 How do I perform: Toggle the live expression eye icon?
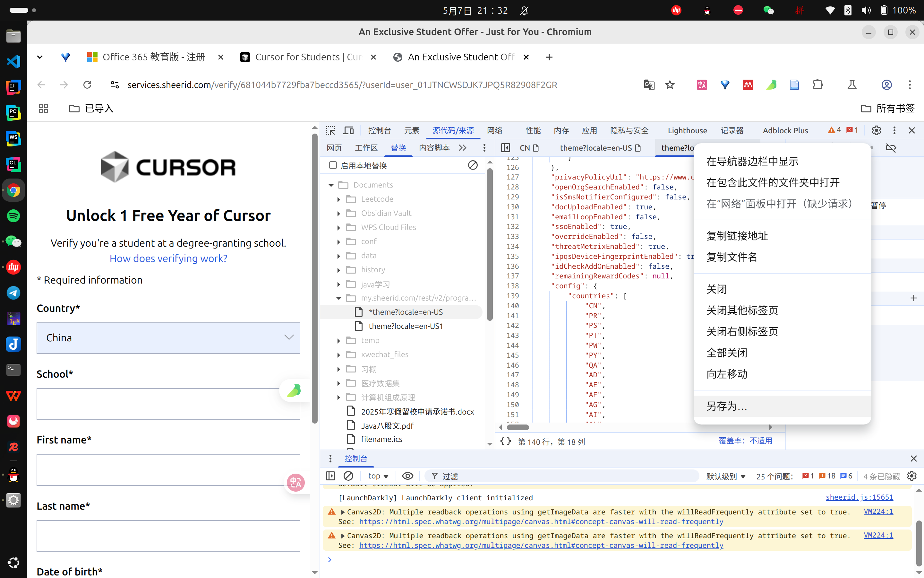click(407, 476)
